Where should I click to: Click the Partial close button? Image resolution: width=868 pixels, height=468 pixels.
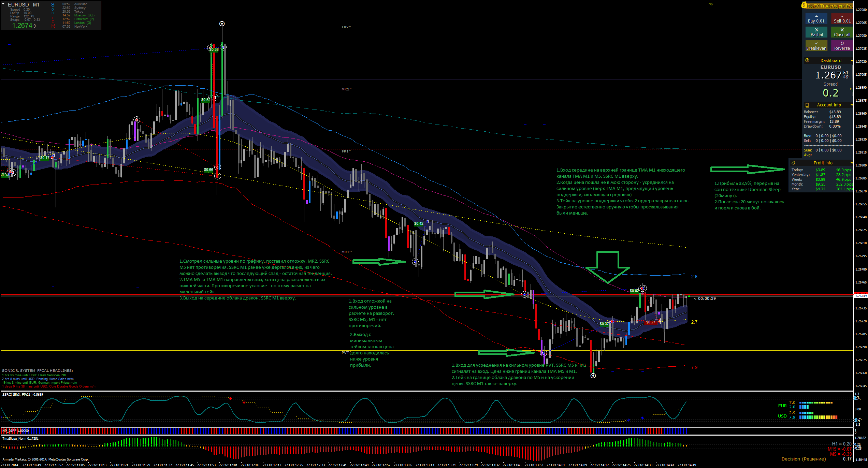pyautogui.click(x=816, y=32)
